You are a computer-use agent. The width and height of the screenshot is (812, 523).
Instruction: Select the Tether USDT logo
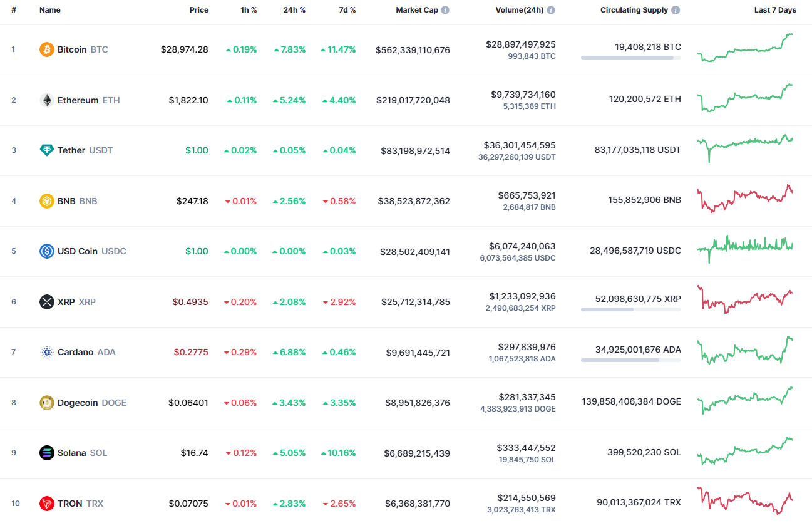[x=46, y=150]
